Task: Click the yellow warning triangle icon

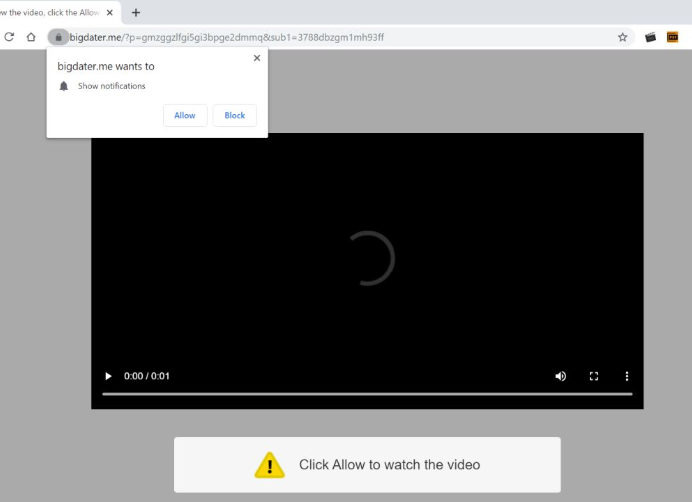Action: pos(269,465)
